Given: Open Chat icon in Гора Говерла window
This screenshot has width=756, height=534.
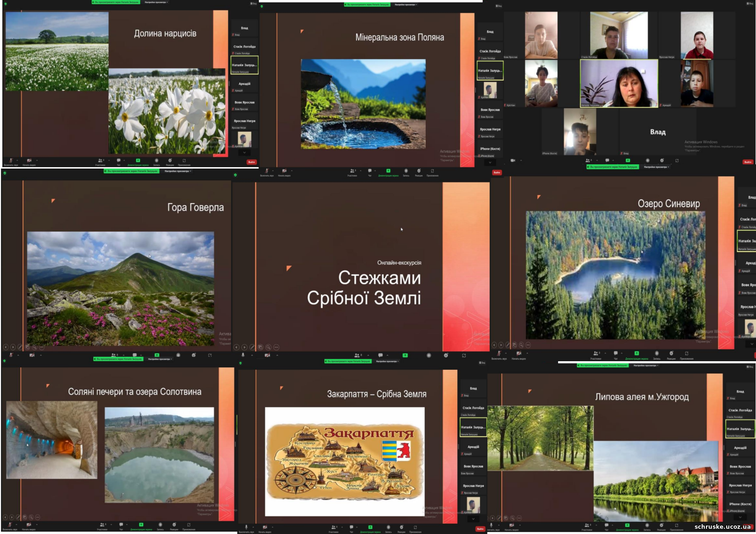Looking at the screenshot, I should 135,355.
